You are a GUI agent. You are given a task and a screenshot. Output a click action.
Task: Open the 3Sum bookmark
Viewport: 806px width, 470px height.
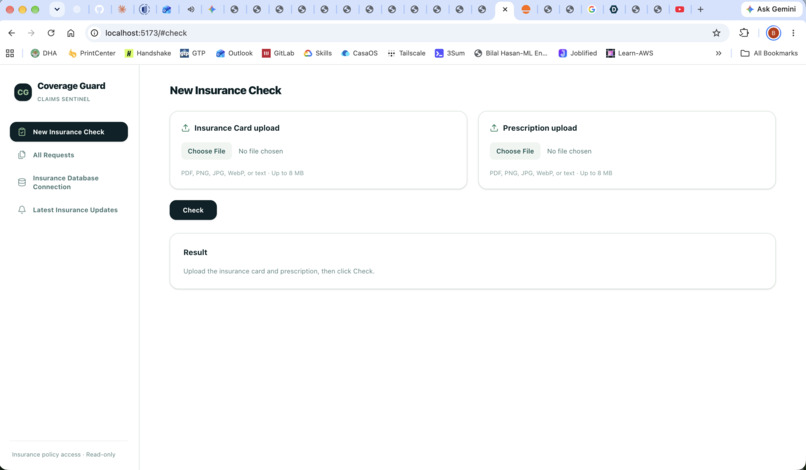(x=450, y=53)
